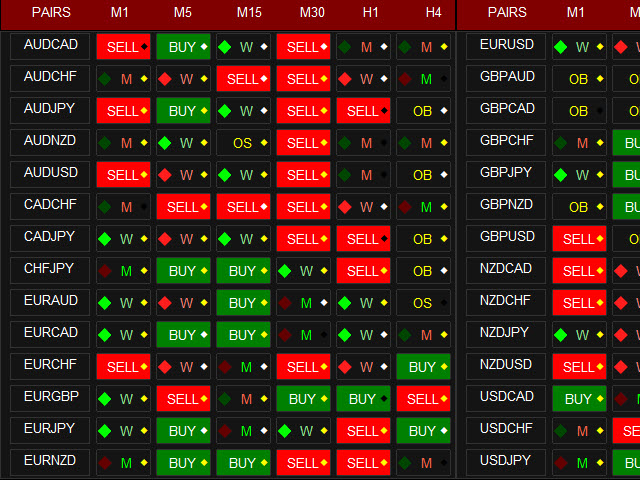Click CHFJPY M15 BUY signal
Image resolution: width=640 pixels, height=480 pixels.
(x=243, y=271)
